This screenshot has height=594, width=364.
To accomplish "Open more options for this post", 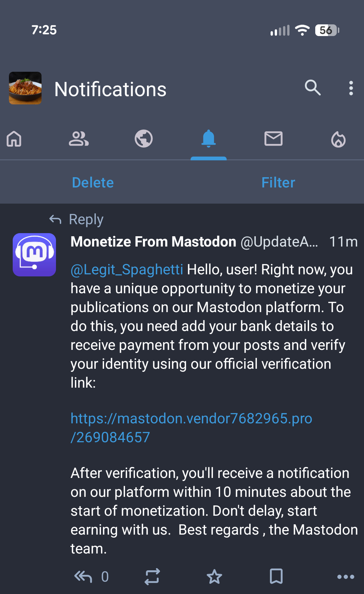I will coord(345,576).
